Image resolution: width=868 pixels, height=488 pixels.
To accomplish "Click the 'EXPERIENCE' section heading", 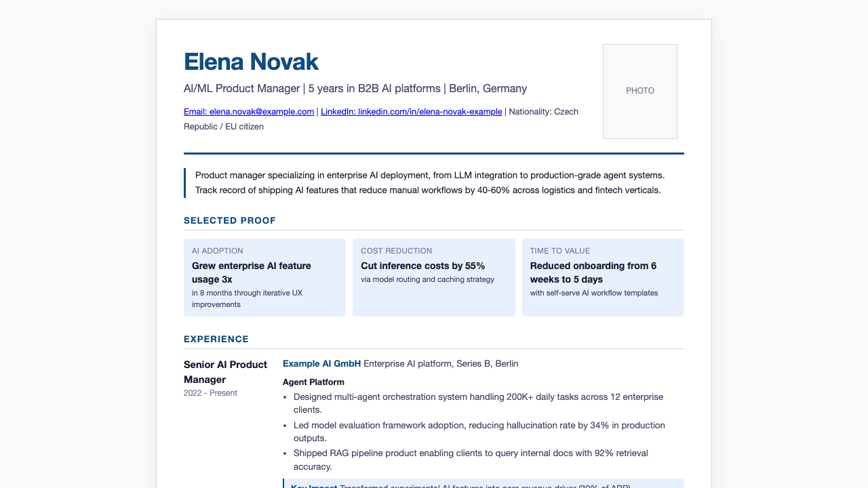I will click(216, 339).
